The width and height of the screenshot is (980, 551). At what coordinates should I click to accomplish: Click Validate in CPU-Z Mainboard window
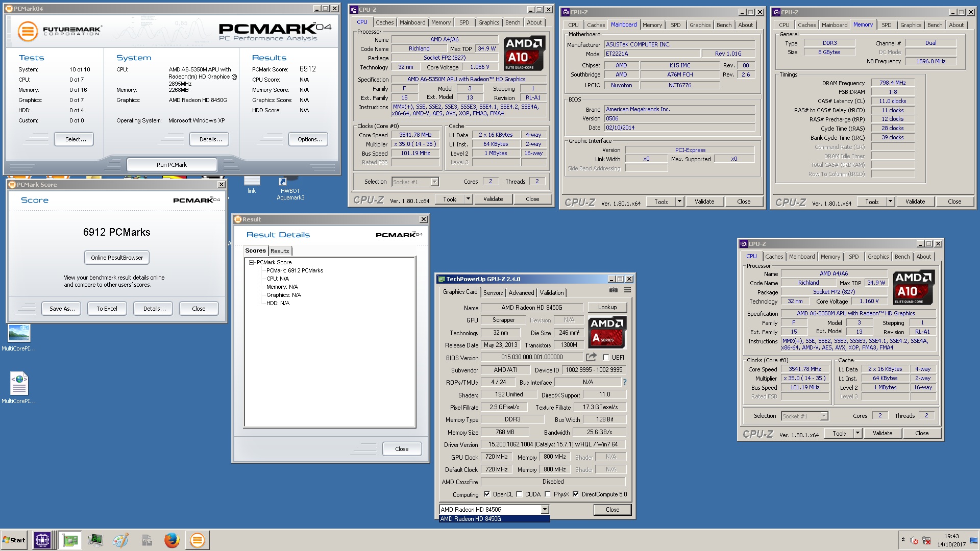pyautogui.click(x=704, y=202)
